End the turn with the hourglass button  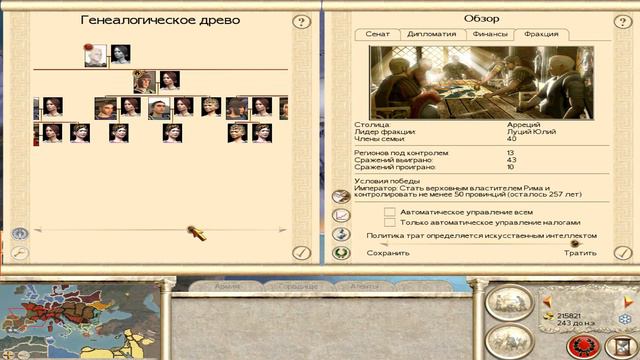click(x=622, y=346)
